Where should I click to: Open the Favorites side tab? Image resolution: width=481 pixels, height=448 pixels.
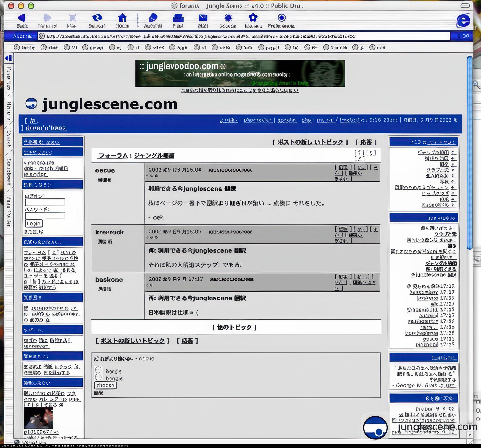[9, 78]
